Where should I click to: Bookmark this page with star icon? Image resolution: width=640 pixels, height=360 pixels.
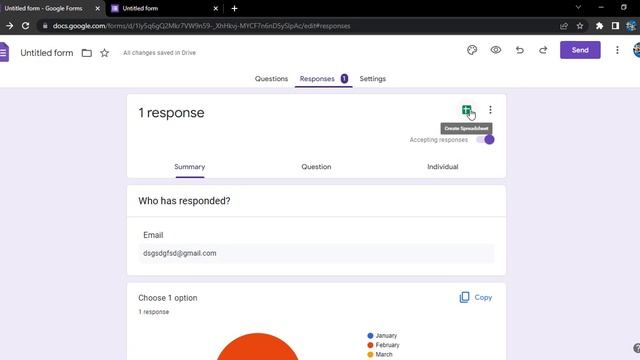(580, 26)
